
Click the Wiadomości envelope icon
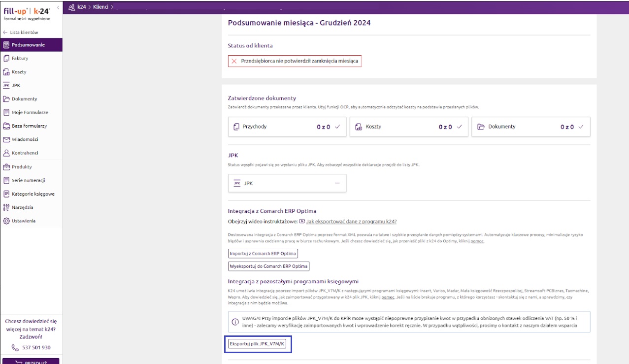point(6,139)
